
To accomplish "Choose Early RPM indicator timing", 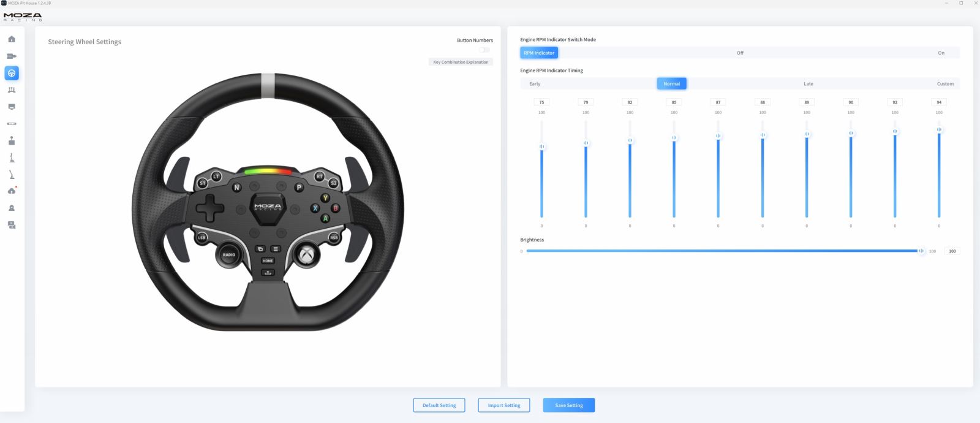I will click(535, 84).
